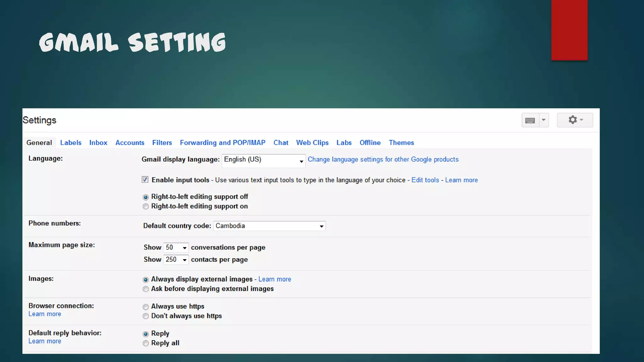Select Right-to-left editing support on

click(146, 206)
